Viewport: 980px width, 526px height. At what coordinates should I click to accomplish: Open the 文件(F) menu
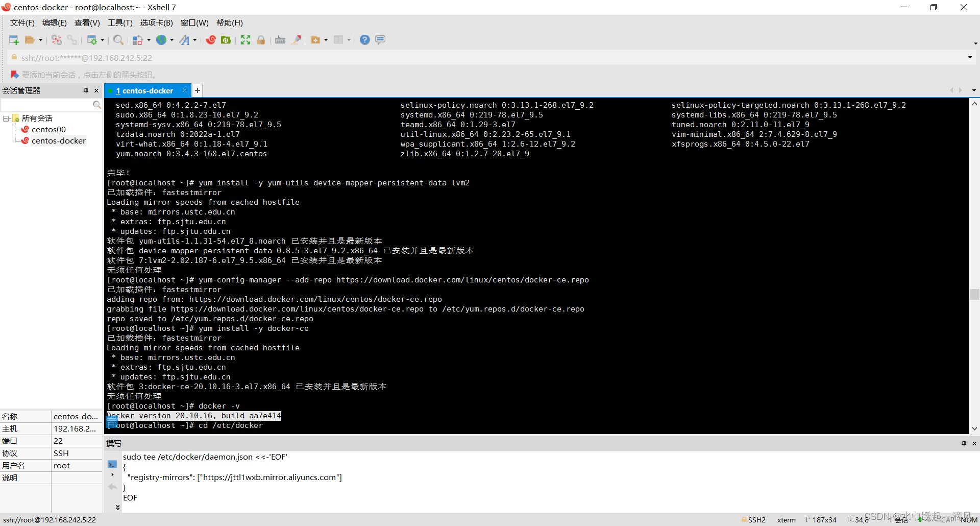pyautogui.click(x=22, y=23)
